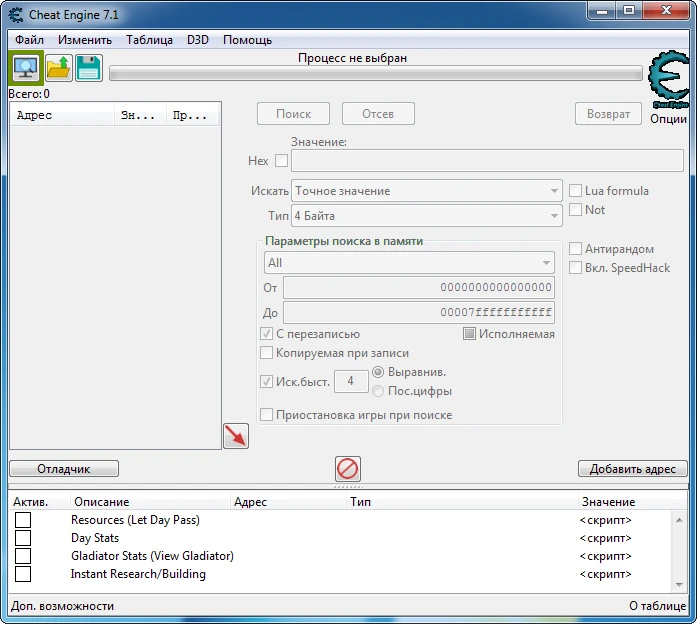The image size is (697, 624).
Task: Click the Поиск button
Action: tap(293, 114)
